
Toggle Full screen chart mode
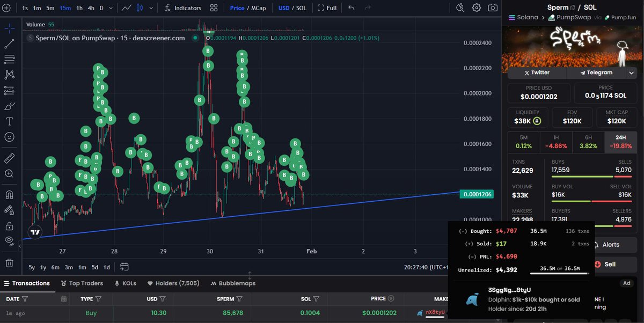327,8
